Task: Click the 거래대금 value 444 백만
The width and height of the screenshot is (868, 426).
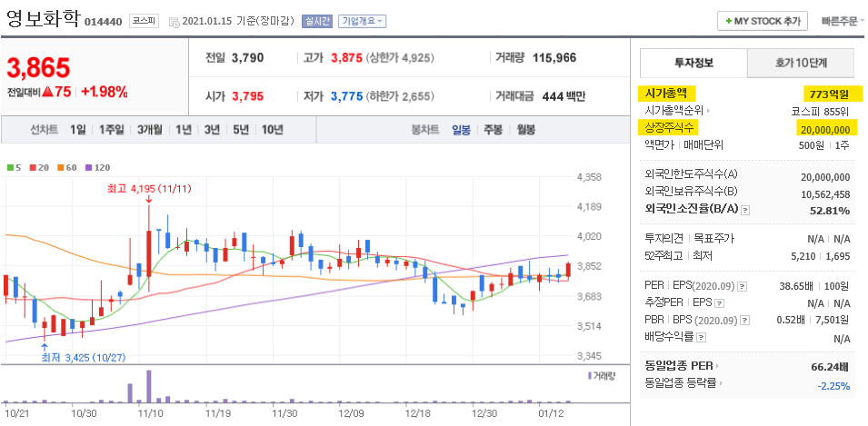Action: (564, 96)
